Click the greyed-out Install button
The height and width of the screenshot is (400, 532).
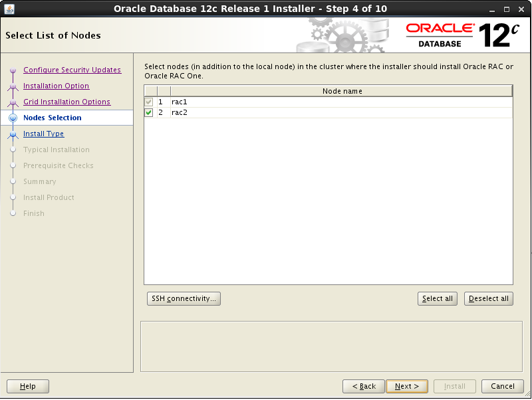pyautogui.click(x=455, y=387)
